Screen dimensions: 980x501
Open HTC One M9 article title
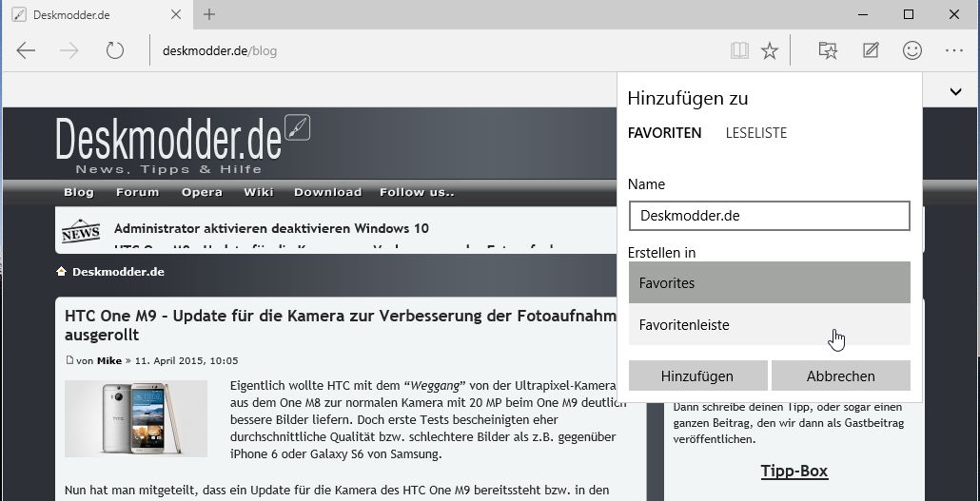[341, 325]
